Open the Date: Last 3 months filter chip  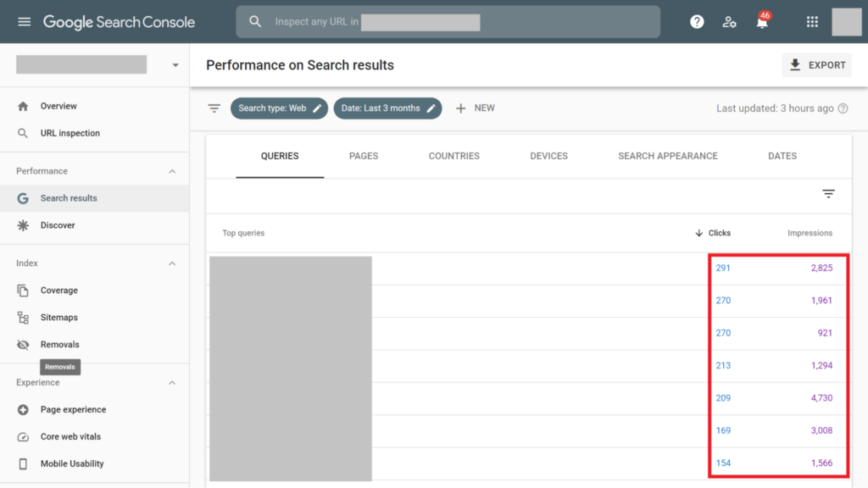point(387,108)
